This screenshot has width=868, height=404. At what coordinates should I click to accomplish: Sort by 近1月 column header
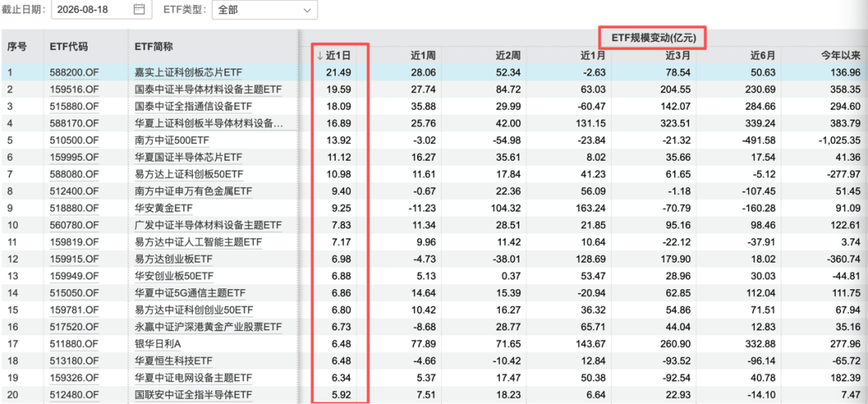(592, 55)
